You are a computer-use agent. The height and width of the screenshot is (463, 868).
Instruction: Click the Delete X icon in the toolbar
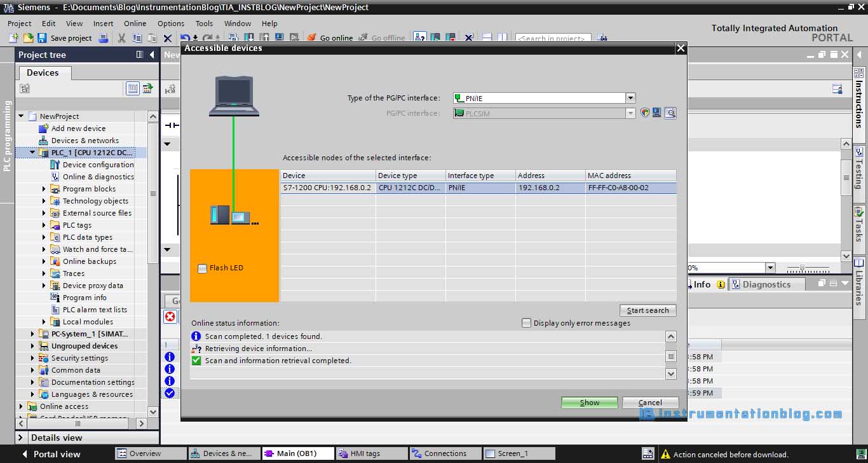tap(168, 38)
